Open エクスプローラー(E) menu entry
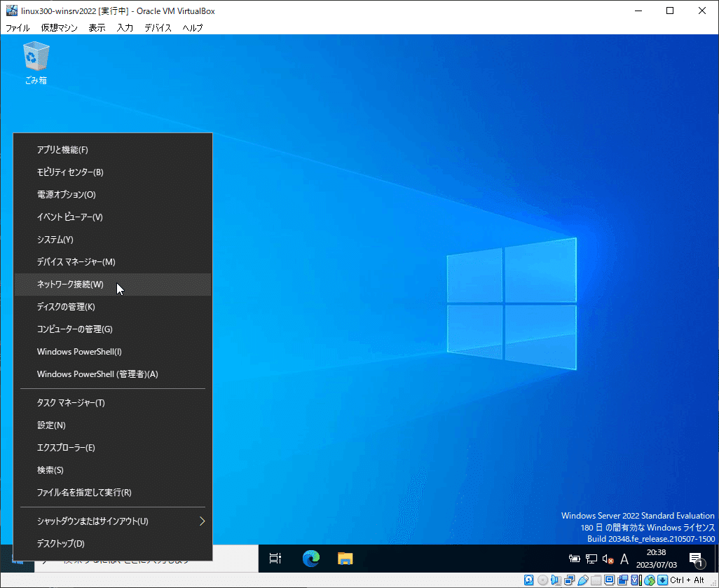 [113, 448]
